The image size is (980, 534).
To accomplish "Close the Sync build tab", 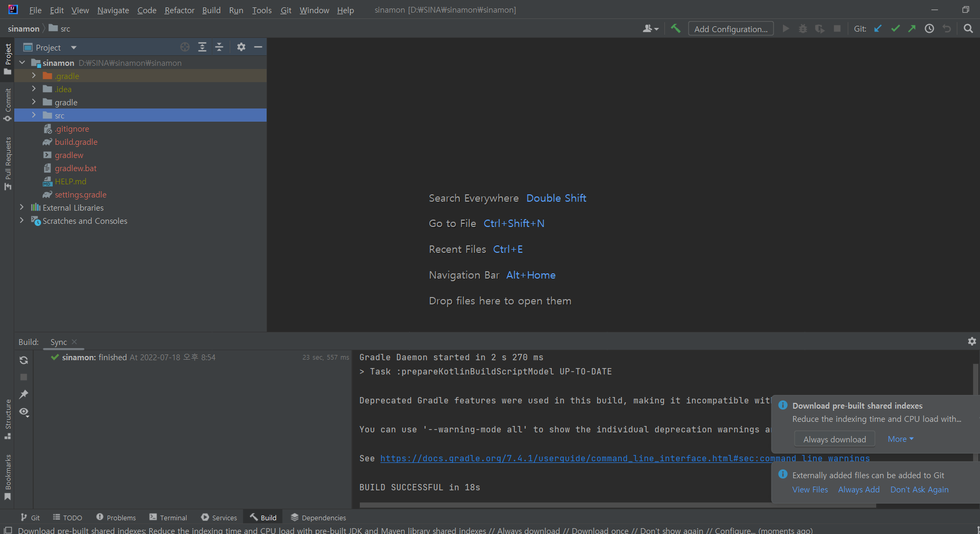I will point(74,342).
